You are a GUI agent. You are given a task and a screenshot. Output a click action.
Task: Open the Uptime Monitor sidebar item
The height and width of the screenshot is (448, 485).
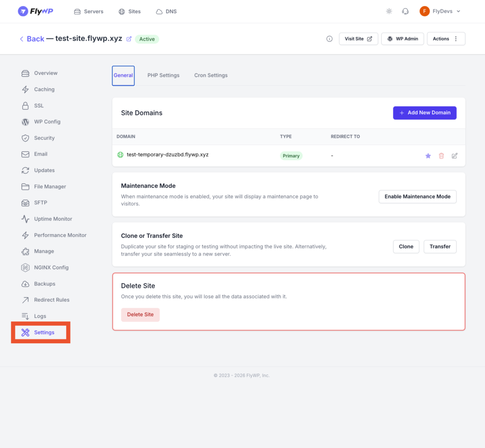click(53, 219)
